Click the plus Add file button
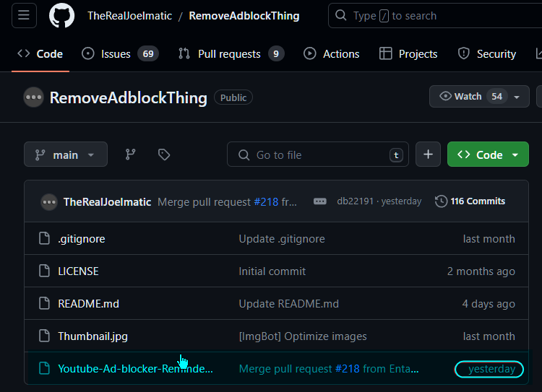 [428, 154]
